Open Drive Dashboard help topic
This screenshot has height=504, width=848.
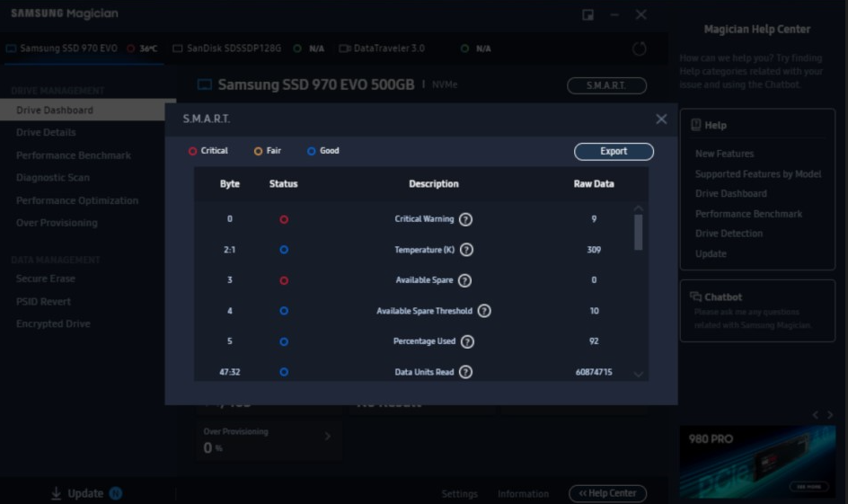click(730, 193)
